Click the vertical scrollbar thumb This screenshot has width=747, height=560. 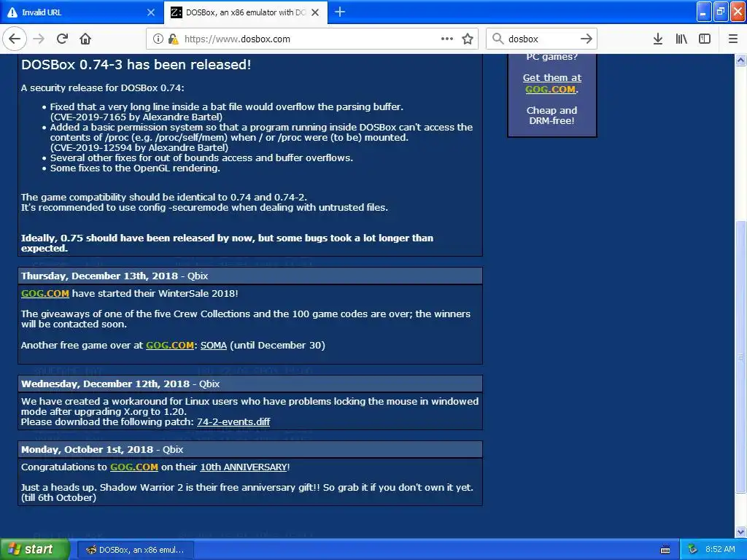coord(740,357)
